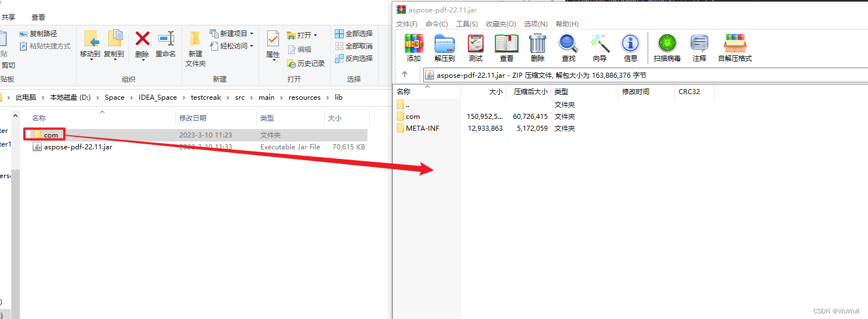868x319 pixels.
Task: Sort by CRC32 column in WinRAR
Action: pos(689,91)
